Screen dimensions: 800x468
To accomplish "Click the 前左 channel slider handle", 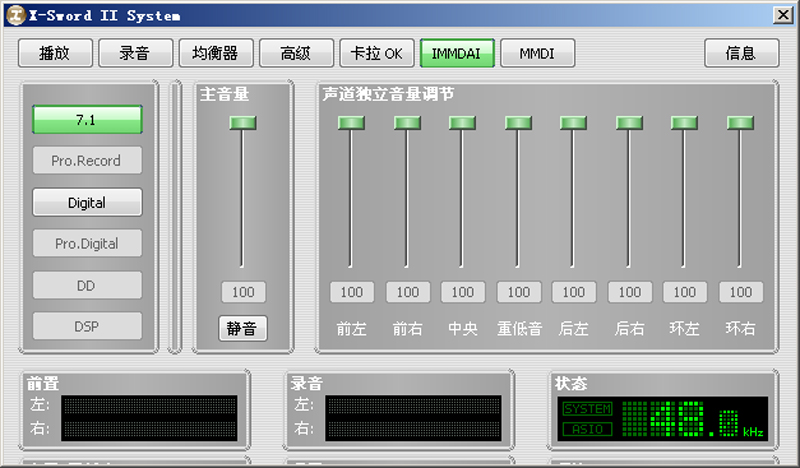I will [x=351, y=122].
